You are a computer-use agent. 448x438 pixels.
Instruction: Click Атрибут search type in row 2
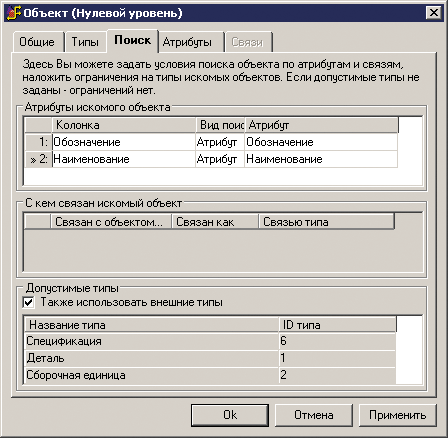tap(220, 159)
